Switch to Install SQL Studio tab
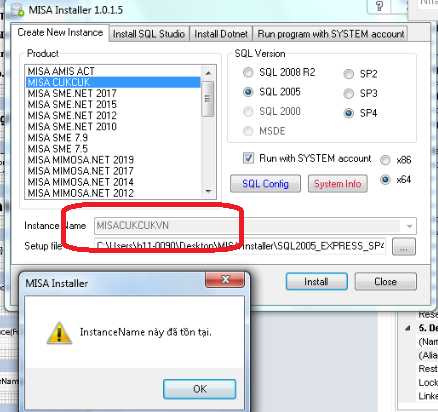The image size is (438, 412). pos(149,34)
